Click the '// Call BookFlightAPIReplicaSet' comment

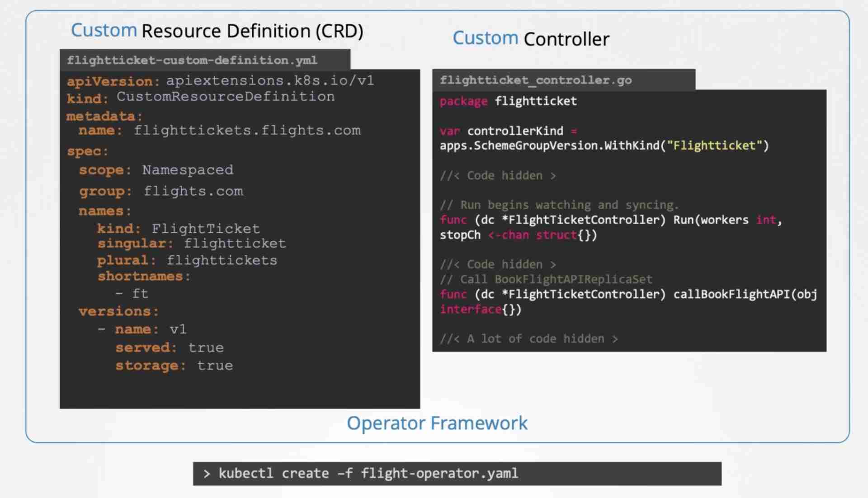coord(546,279)
